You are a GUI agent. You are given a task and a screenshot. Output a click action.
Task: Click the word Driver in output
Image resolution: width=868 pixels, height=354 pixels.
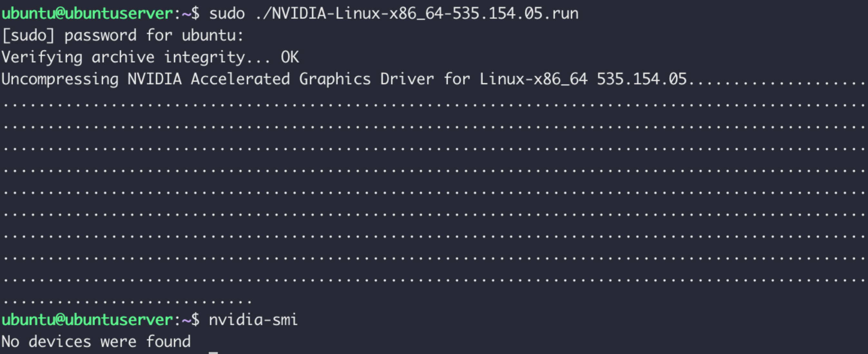pyautogui.click(x=407, y=79)
